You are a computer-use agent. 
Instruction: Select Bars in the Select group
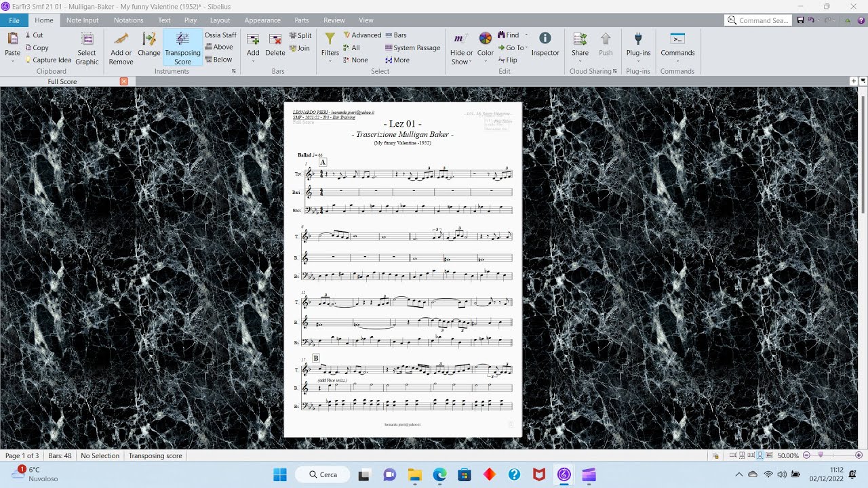[x=396, y=35]
